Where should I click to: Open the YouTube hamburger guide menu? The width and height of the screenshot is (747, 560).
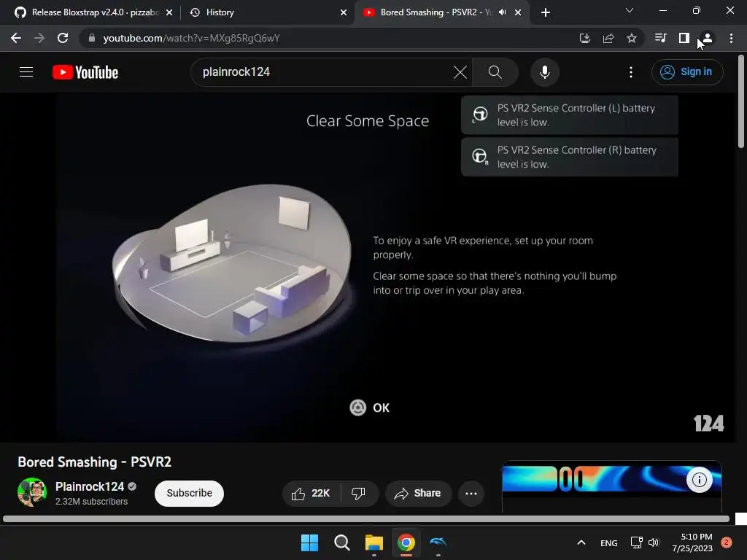[x=26, y=72]
